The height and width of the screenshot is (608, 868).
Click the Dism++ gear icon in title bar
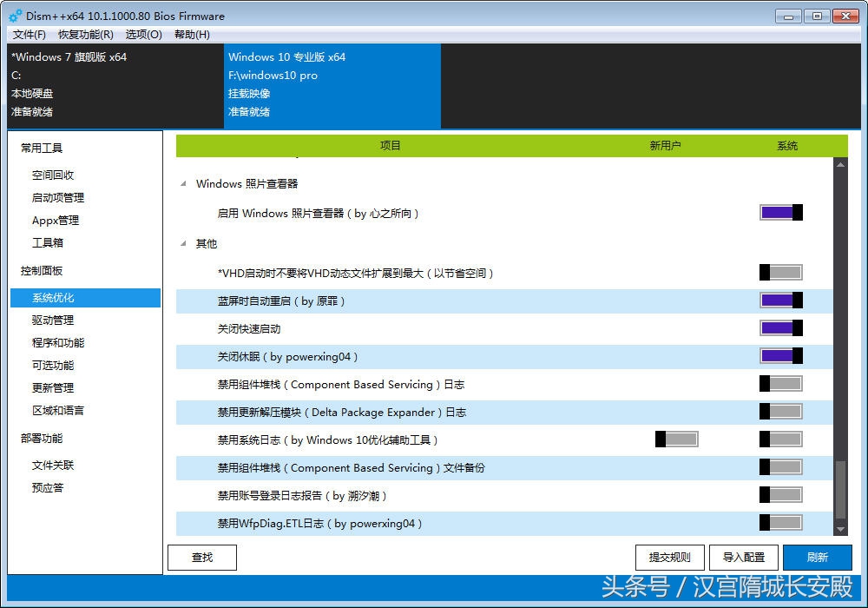(x=16, y=16)
